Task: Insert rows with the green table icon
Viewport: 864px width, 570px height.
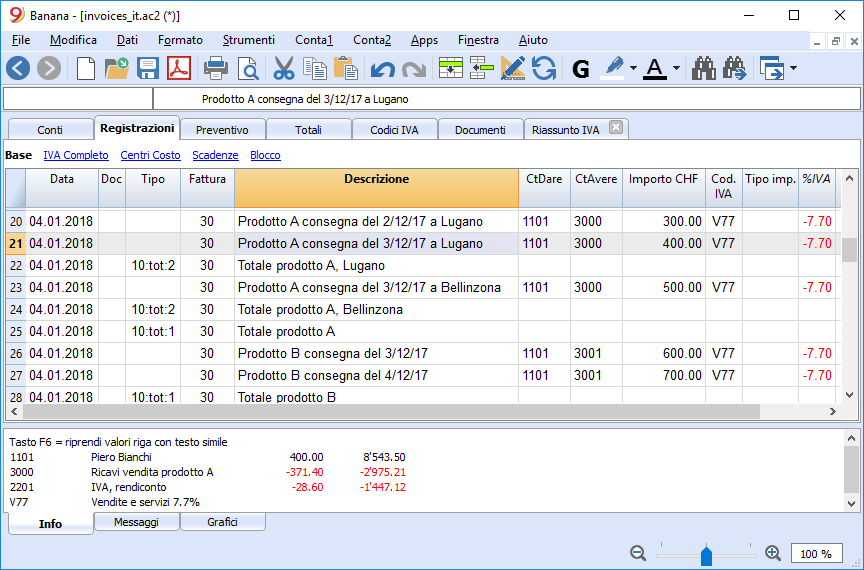Action: (450, 69)
